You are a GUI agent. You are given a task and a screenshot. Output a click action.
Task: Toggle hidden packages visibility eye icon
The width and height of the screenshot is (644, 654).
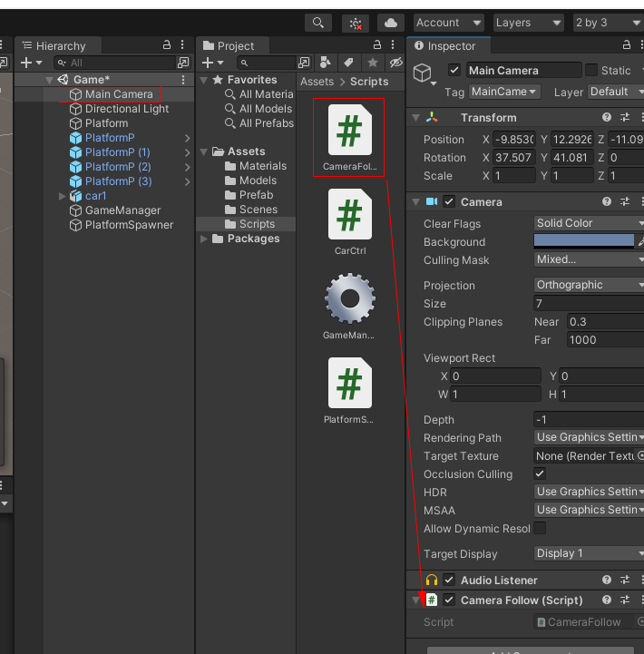[395, 63]
